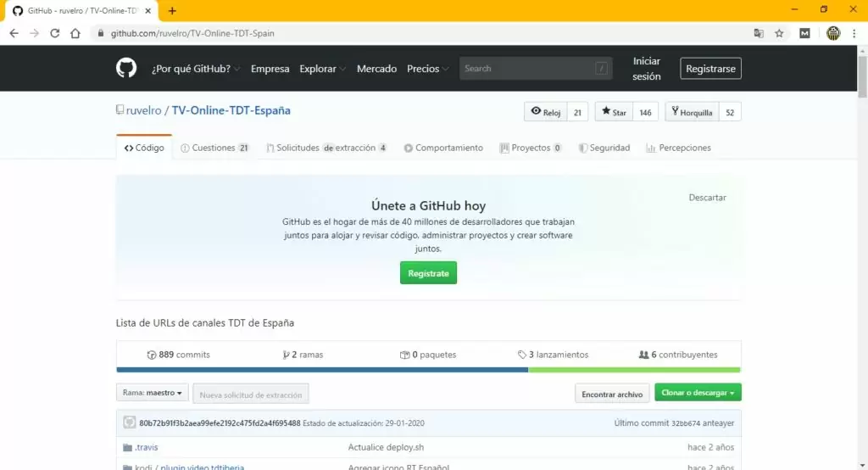The width and height of the screenshot is (868, 470).
Task: Click the repository language color bar
Action: tap(428, 370)
